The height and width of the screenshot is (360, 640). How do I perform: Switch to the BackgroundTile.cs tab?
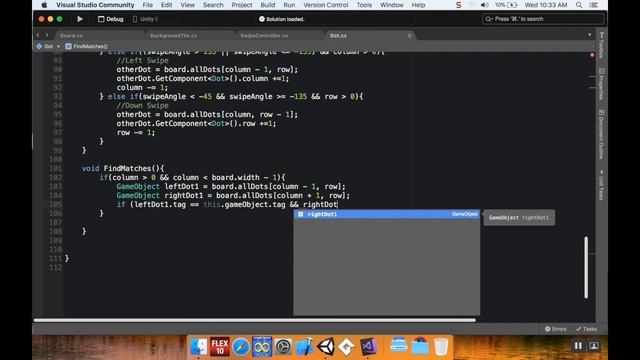click(x=173, y=36)
